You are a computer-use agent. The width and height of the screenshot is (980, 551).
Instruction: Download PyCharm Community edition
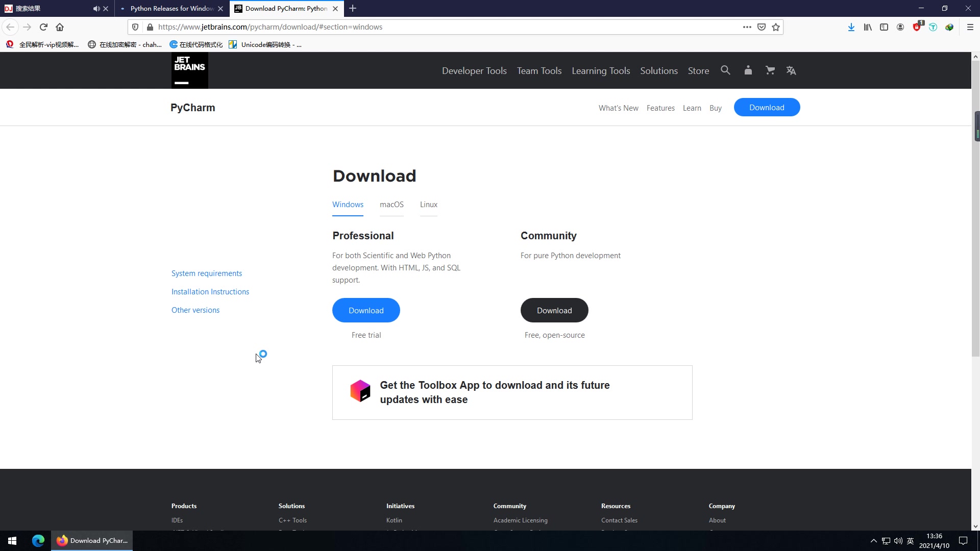click(554, 310)
